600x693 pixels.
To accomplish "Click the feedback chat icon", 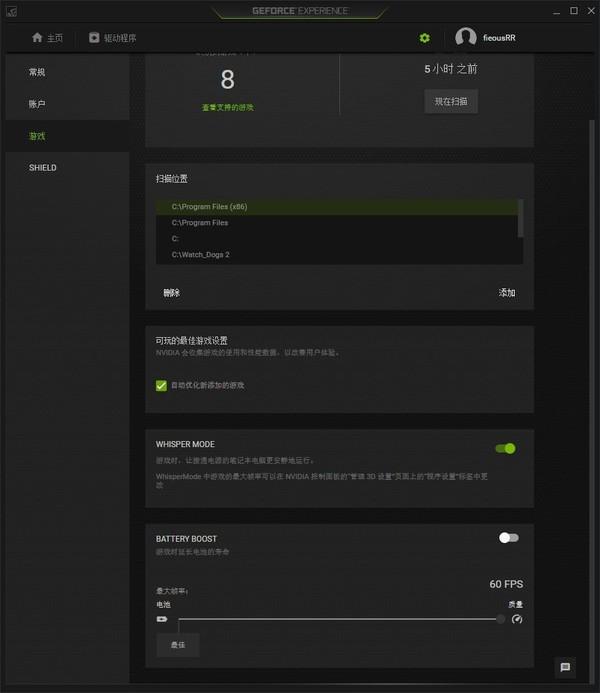I will 565,667.
